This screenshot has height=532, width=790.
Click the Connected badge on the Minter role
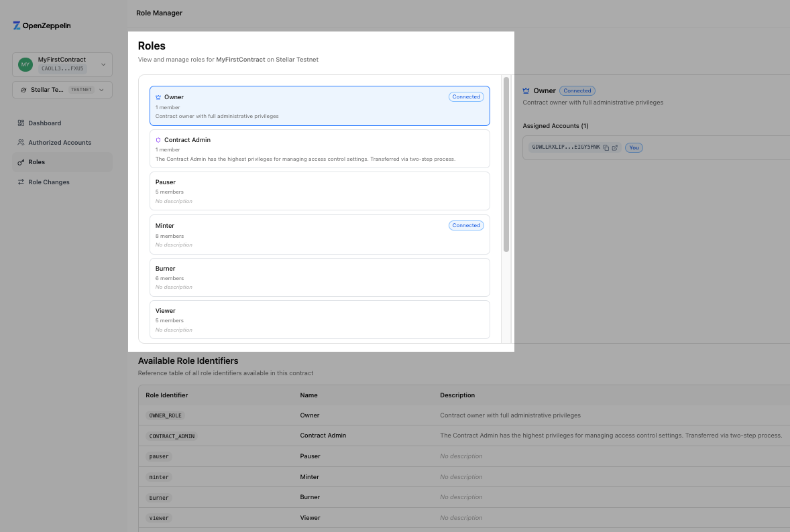[x=466, y=225]
